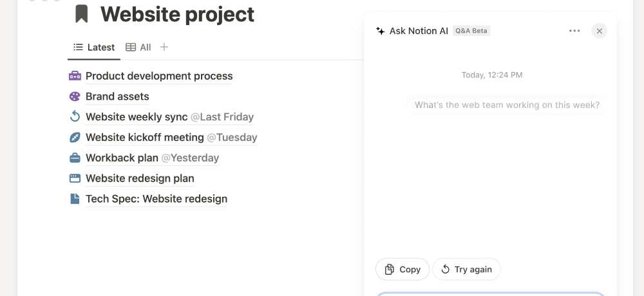This screenshot has width=644, height=296.
Task: Switch to the Latest list view tab
Action: [x=94, y=47]
